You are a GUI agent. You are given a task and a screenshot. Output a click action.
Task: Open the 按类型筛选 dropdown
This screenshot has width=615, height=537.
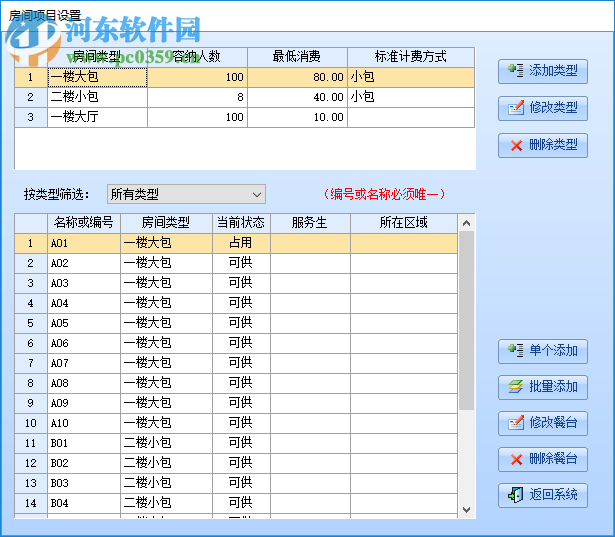point(186,194)
